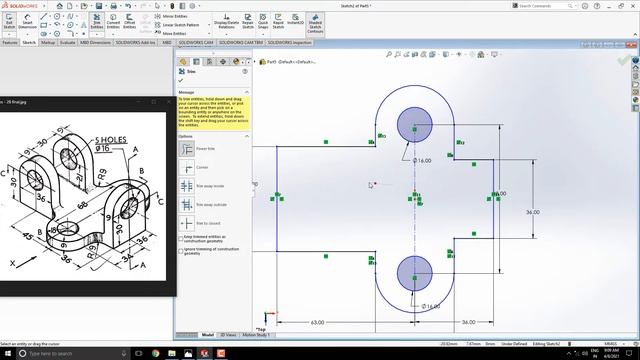640x360 pixels.
Task: Expand the Move Entities dropdown arrow
Action: 209,33
